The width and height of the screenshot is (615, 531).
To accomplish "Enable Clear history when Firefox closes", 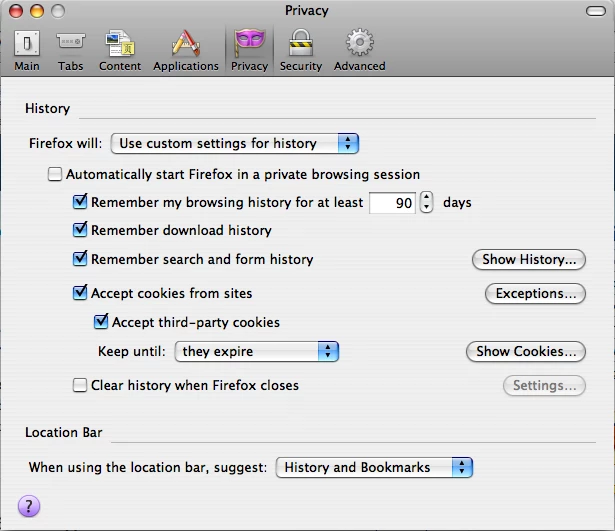I will (x=80, y=385).
